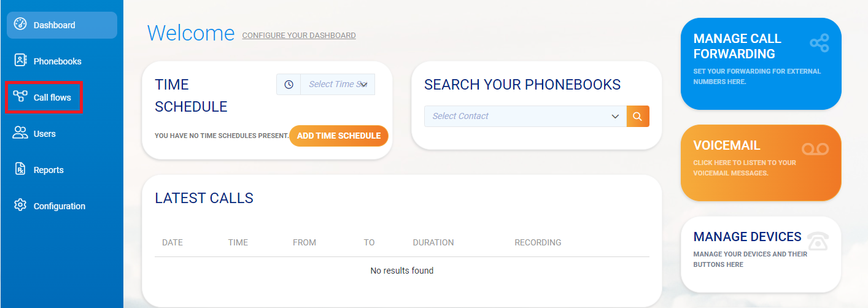Open Configuration from the sidebar
Screen dimensions: 868x308
click(x=59, y=206)
